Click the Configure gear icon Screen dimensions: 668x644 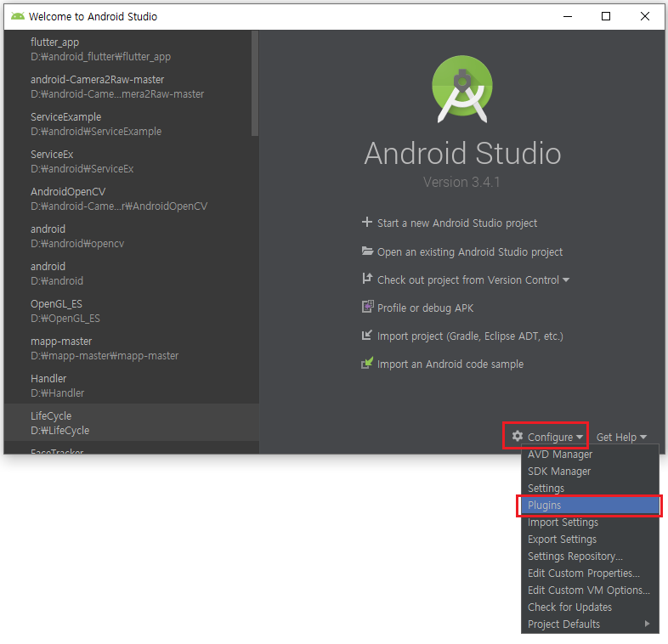pyautogui.click(x=518, y=436)
